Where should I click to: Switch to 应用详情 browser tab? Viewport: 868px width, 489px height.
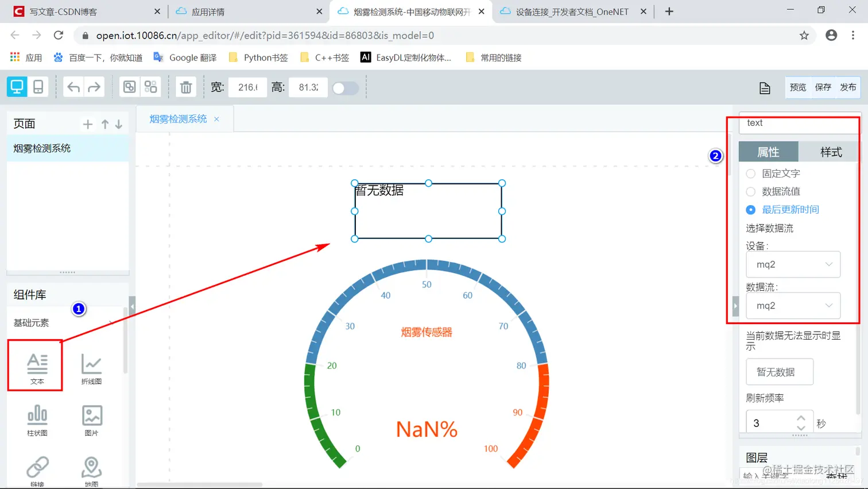pyautogui.click(x=248, y=11)
